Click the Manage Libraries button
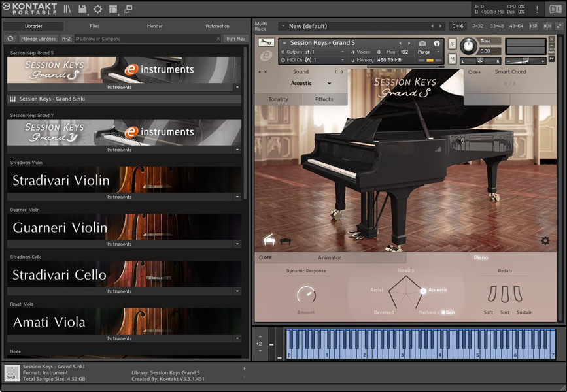Screen dimensions: 567x392 coord(38,39)
